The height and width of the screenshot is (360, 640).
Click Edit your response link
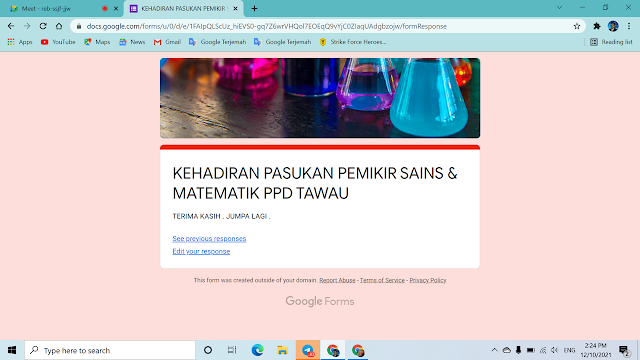coord(201,251)
